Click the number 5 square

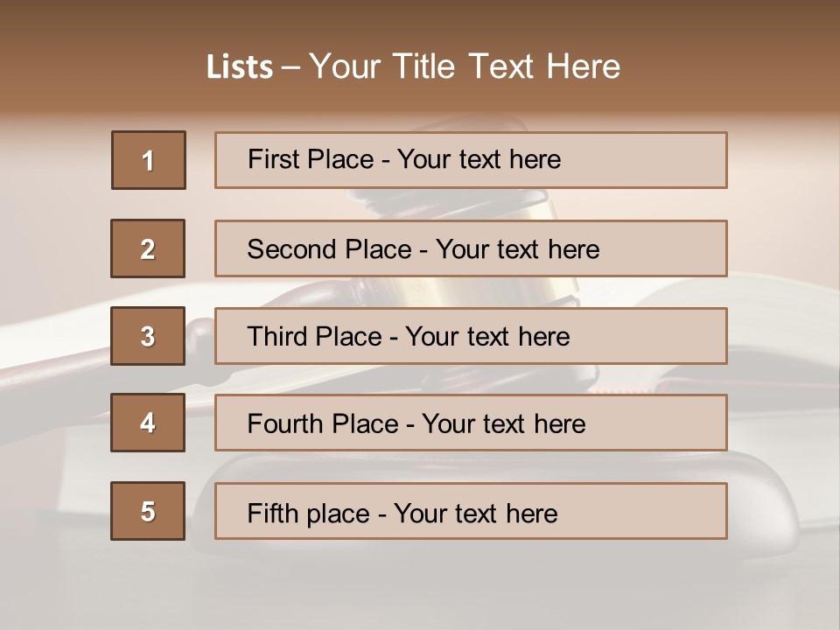click(x=148, y=511)
